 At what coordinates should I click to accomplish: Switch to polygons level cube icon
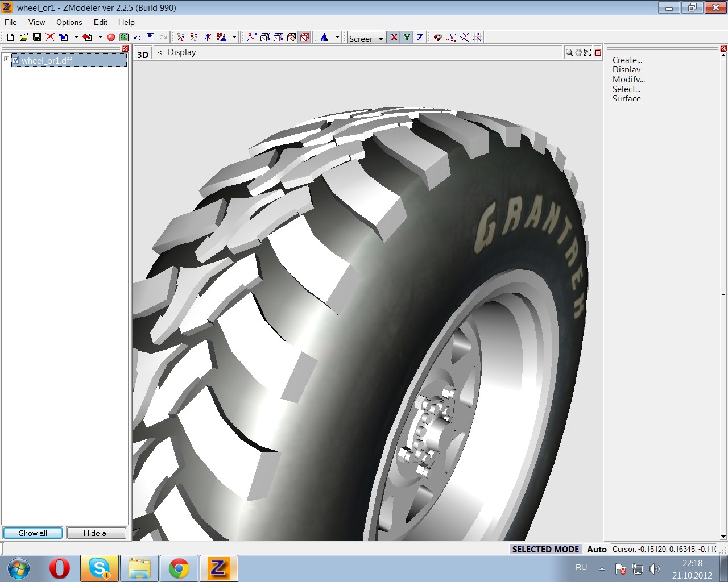291,38
